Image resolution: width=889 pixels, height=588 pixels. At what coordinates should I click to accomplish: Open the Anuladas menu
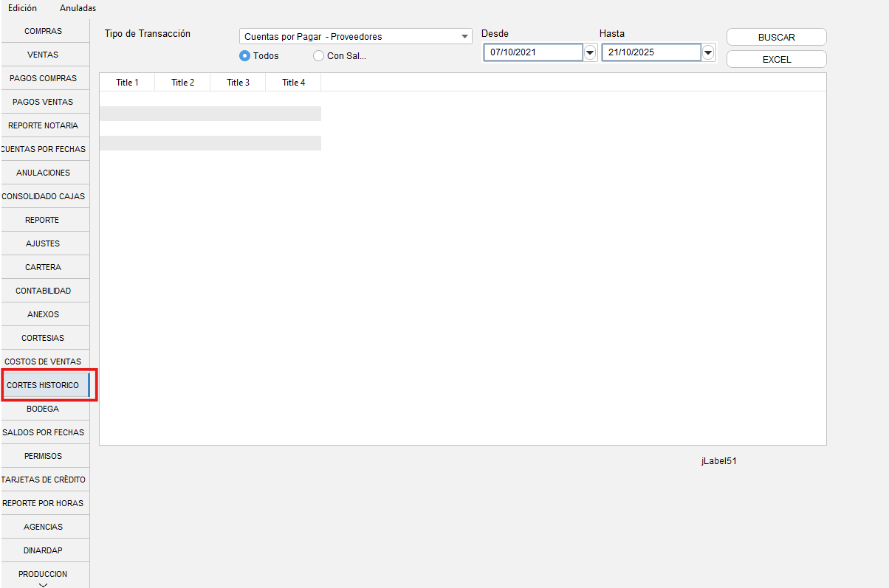click(78, 8)
